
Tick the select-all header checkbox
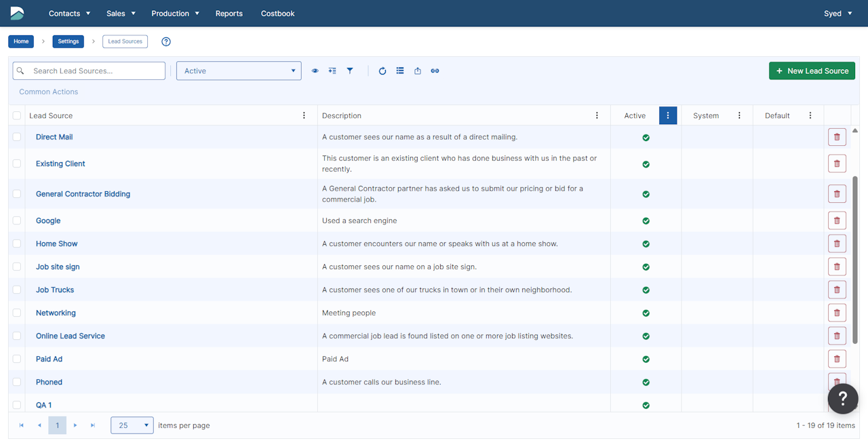point(17,116)
